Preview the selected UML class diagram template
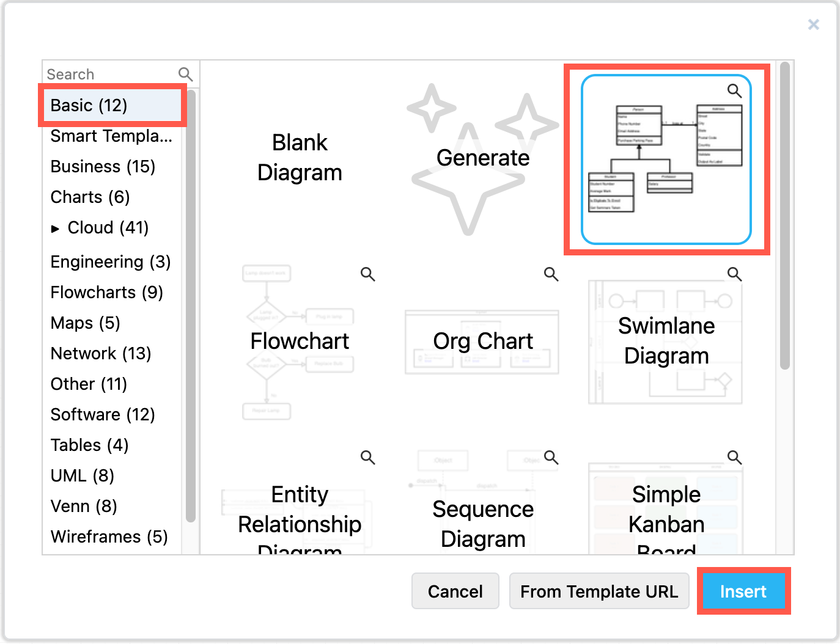 click(734, 90)
